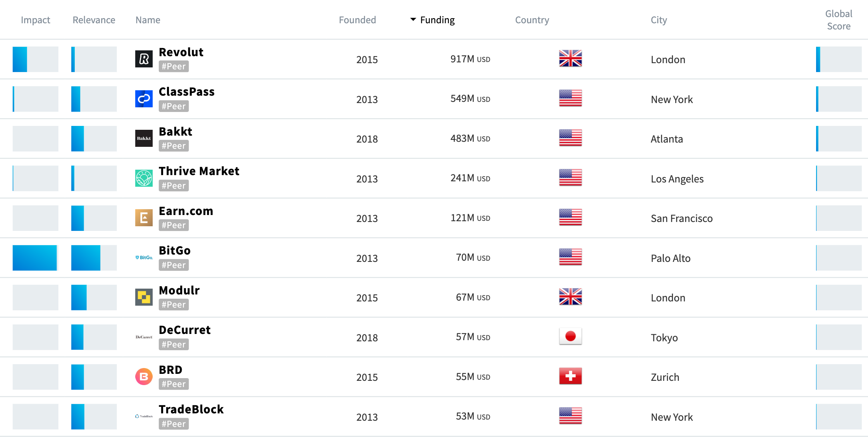Open the Funding sort dropdown arrow
The image size is (868, 437).
click(x=412, y=19)
